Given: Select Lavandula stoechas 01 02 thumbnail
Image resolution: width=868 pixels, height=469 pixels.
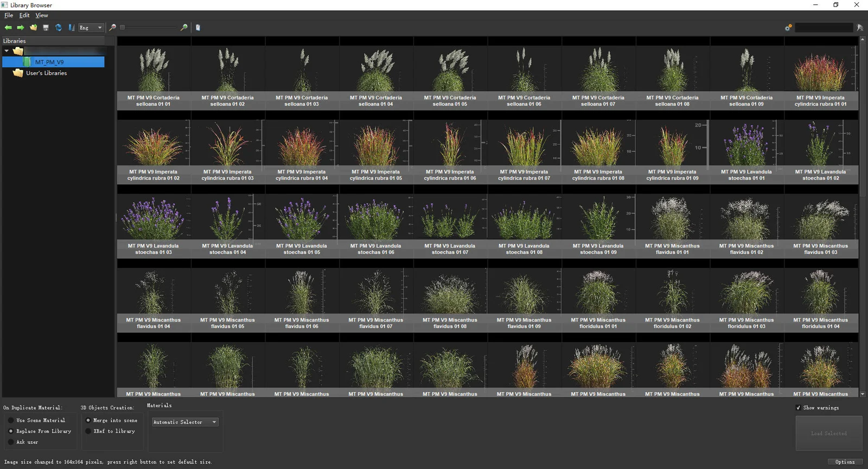Looking at the screenshot, I should pos(821,147).
